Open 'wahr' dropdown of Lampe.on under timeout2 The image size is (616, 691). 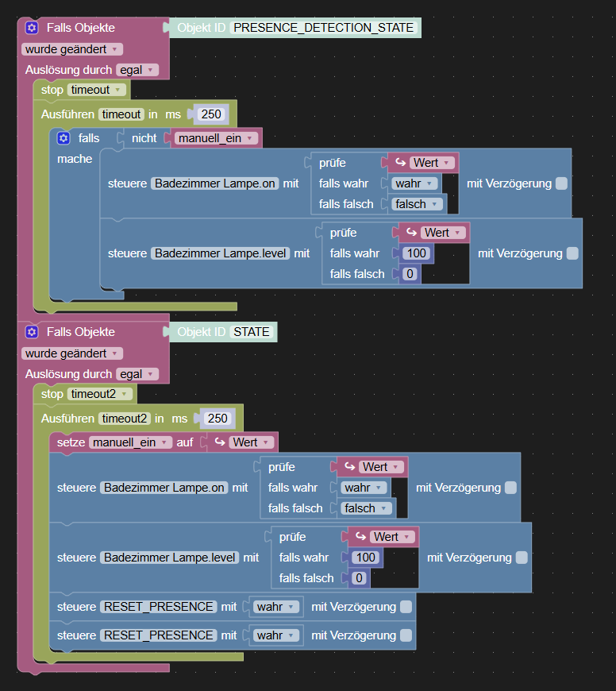click(x=364, y=488)
